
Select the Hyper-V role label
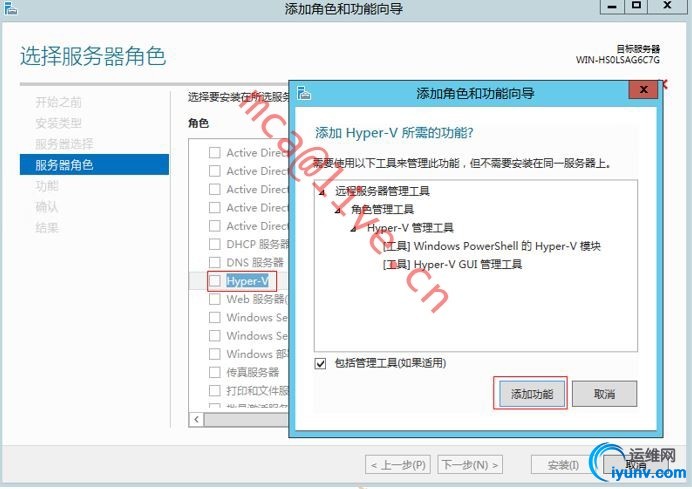(247, 281)
